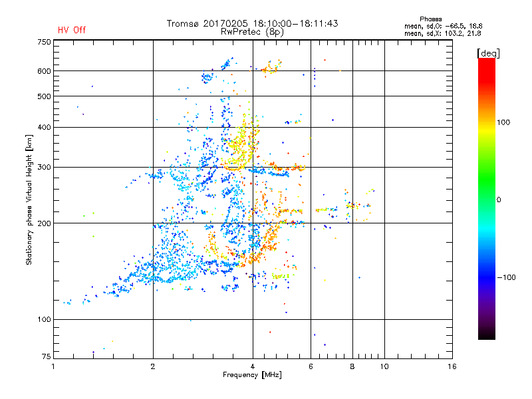Click the x-axis tick label '8'

coord(352,366)
